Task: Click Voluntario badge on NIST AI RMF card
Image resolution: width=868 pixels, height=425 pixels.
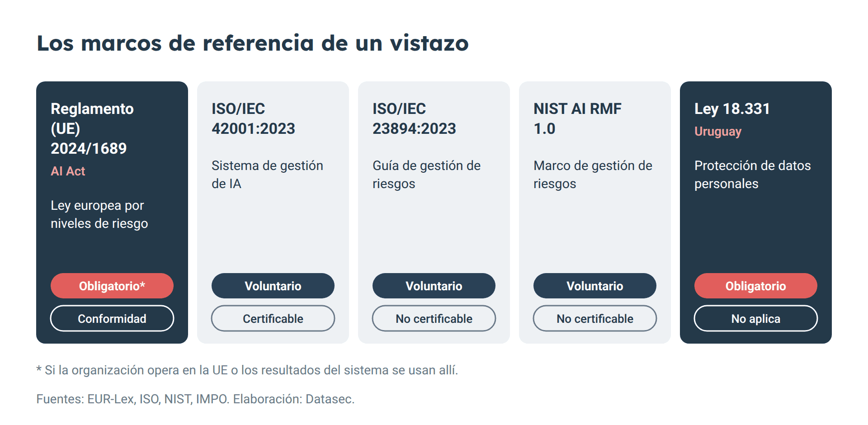Action: tap(595, 286)
